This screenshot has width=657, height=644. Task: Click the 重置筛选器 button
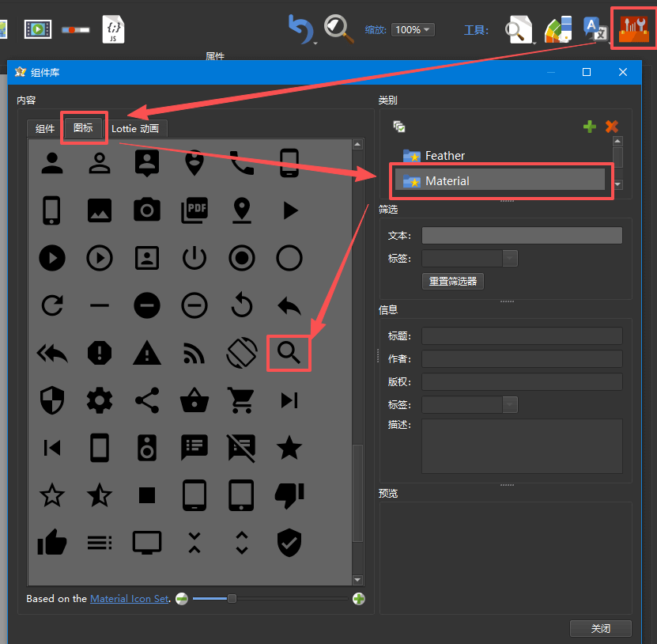453,282
